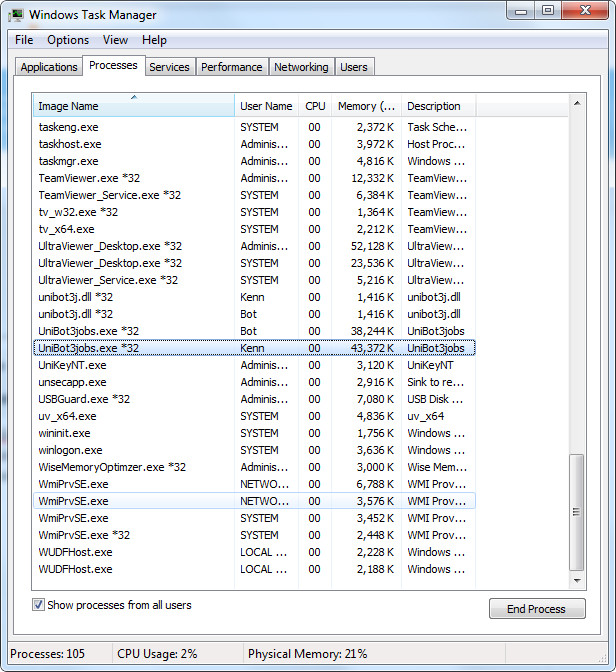Select the taskeng.exe process row
The image size is (616, 672).
click(254, 127)
